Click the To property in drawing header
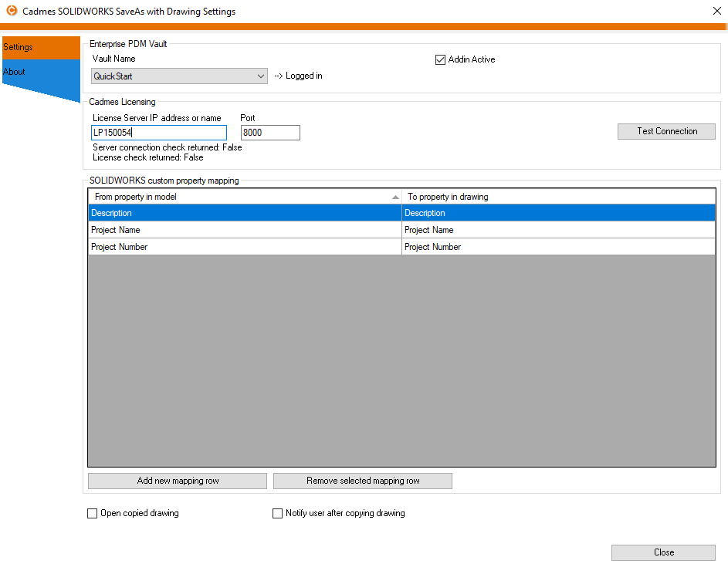The width and height of the screenshot is (728, 574). click(558, 197)
